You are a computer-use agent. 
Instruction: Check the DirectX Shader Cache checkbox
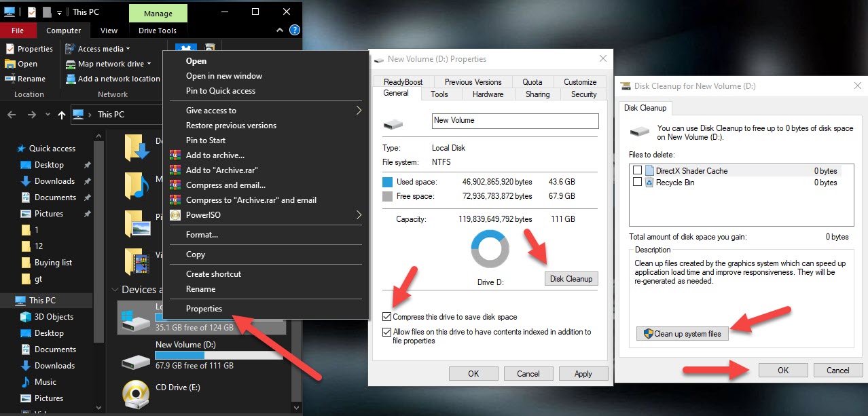coord(637,170)
